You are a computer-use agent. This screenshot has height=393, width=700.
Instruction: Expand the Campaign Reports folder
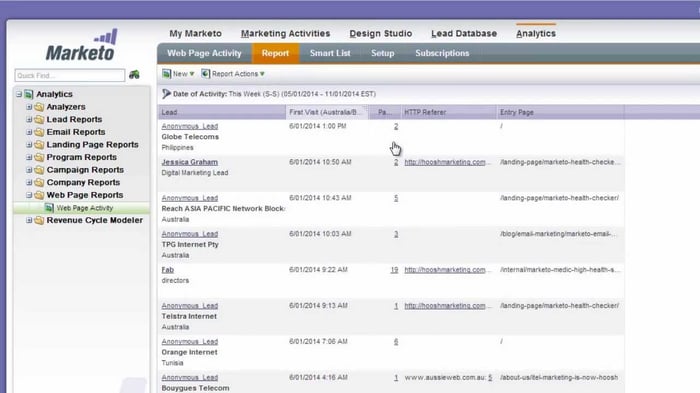click(x=29, y=170)
